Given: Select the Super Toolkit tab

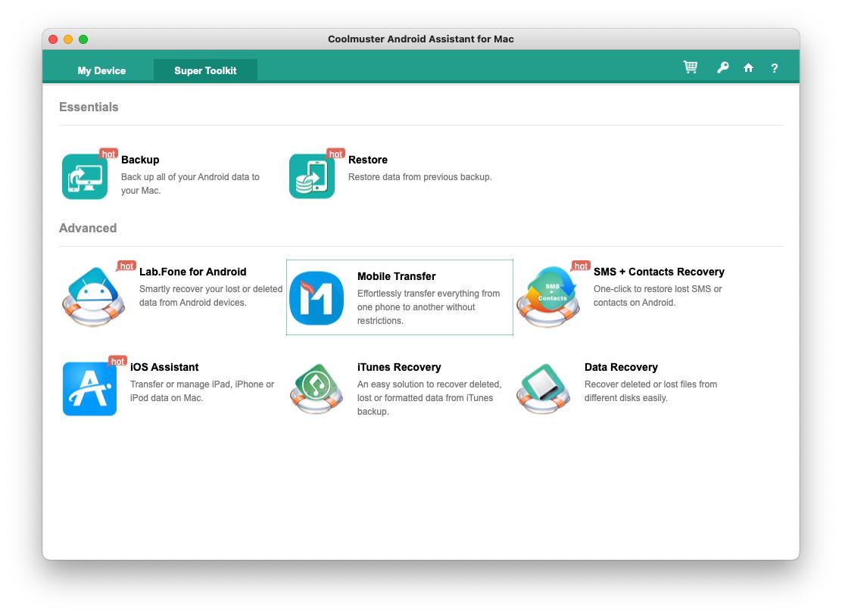Looking at the screenshot, I should [205, 71].
